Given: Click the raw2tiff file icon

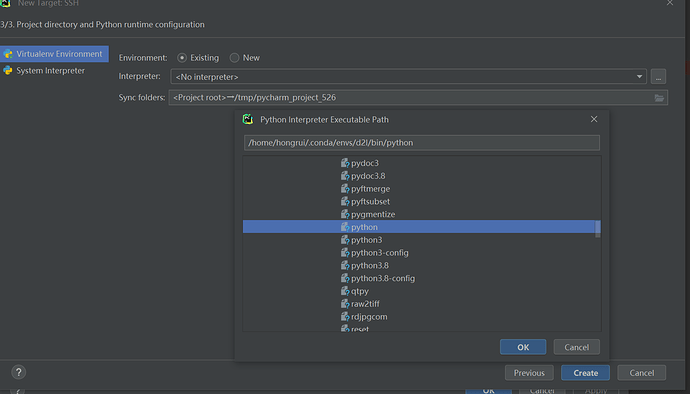Looking at the screenshot, I should [x=345, y=304].
